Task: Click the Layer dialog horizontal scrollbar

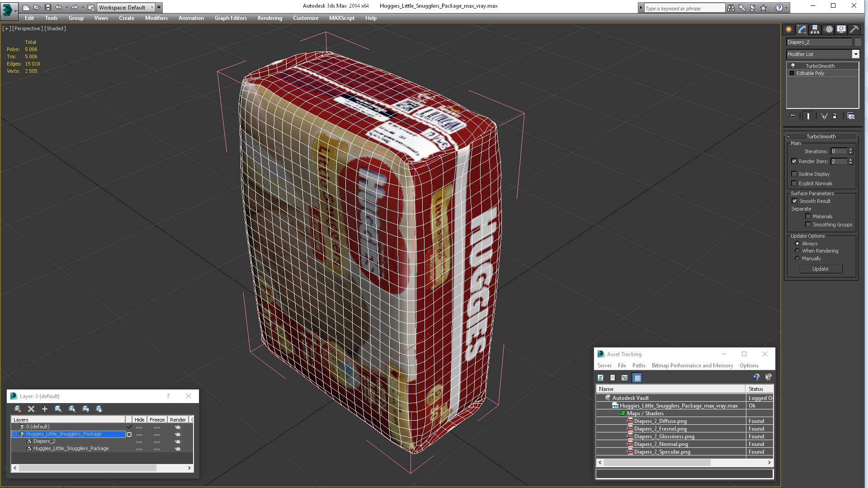Action: tap(102, 468)
